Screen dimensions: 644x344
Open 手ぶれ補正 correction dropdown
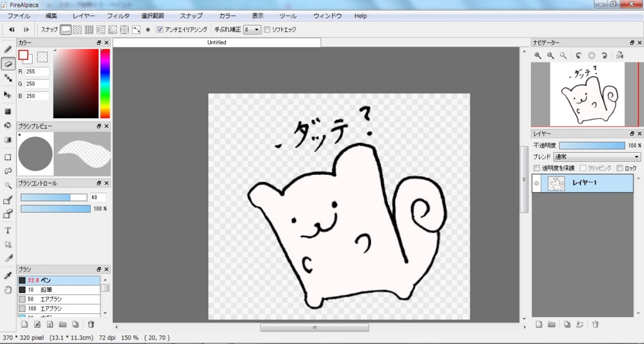coord(252,30)
